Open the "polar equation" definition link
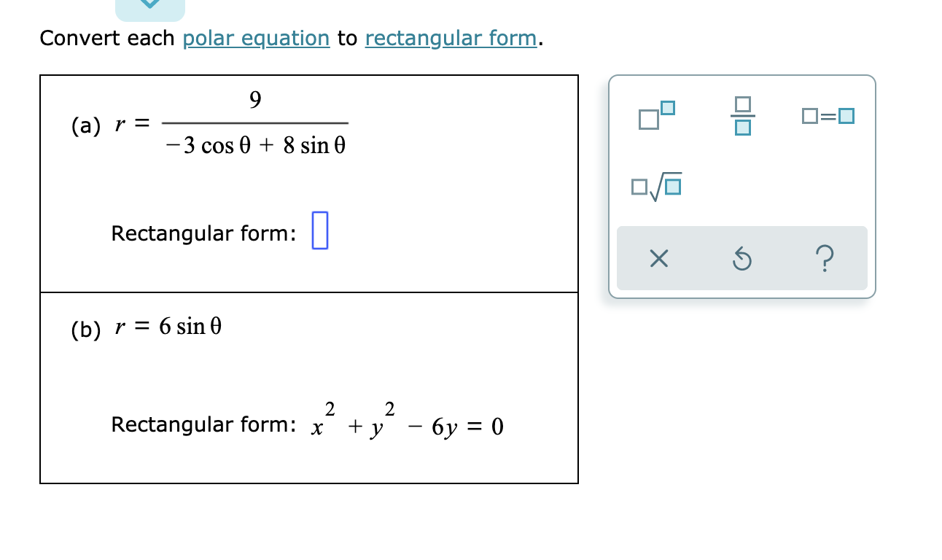The width and height of the screenshot is (942, 560). point(256,38)
